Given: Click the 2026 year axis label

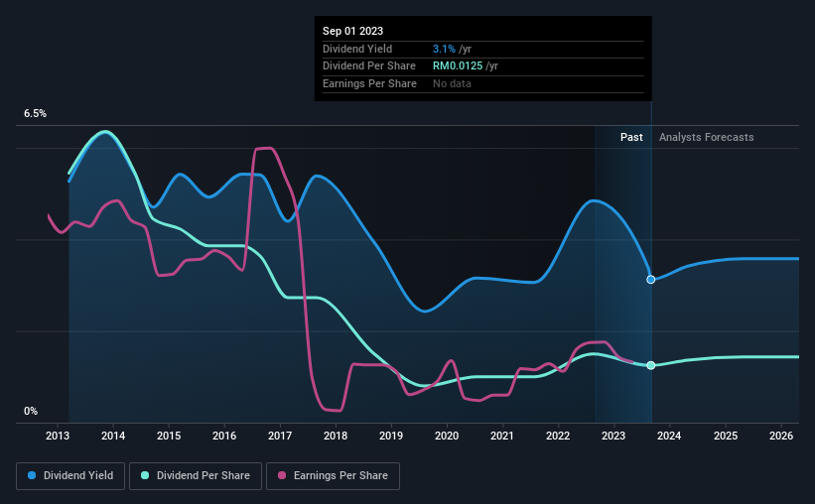Looking at the screenshot, I should (781, 436).
